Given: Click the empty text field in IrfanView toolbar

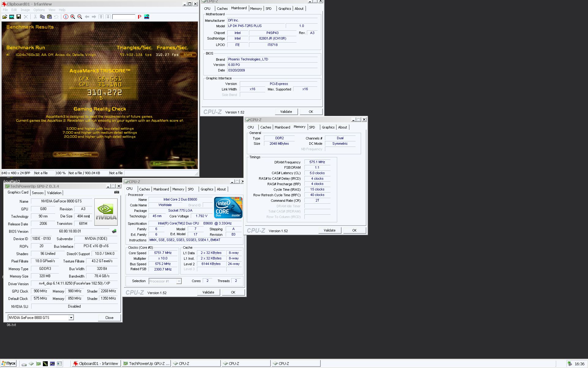Looking at the screenshot, I should [x=124, y=17].
